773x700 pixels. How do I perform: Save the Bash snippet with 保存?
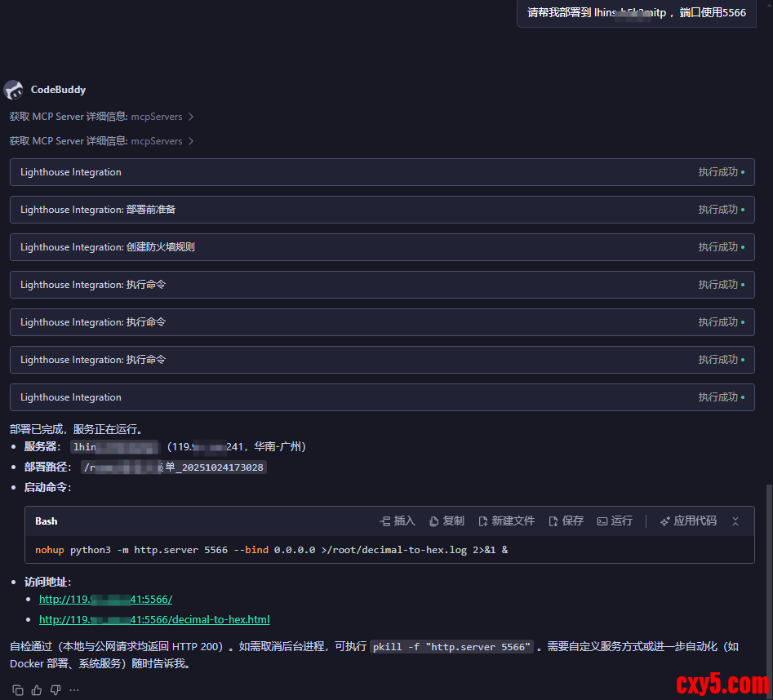point(566,521)
